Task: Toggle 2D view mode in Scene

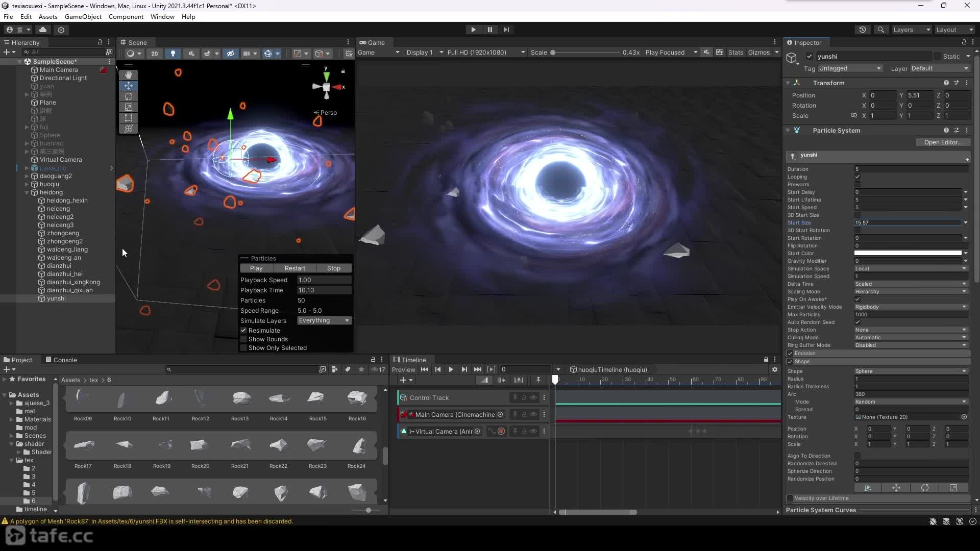Action: click(154, 53)
